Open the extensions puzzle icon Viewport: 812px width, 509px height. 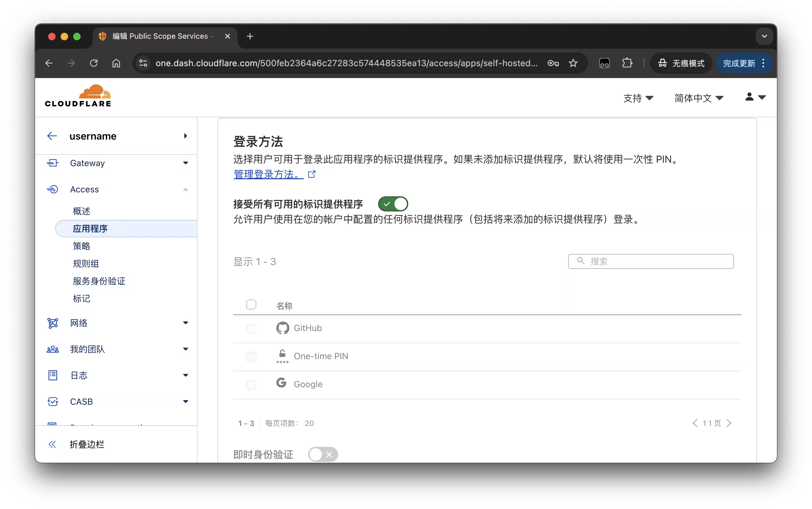(x=627, y=63)
